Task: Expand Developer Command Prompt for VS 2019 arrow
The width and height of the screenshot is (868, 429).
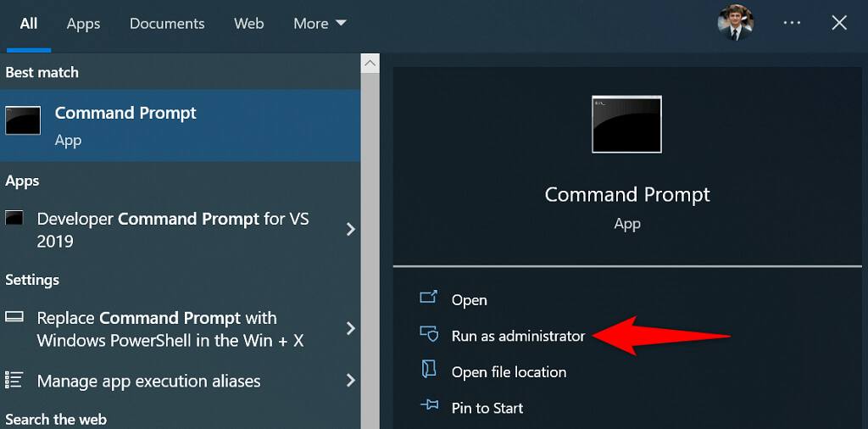Action: 350,229
